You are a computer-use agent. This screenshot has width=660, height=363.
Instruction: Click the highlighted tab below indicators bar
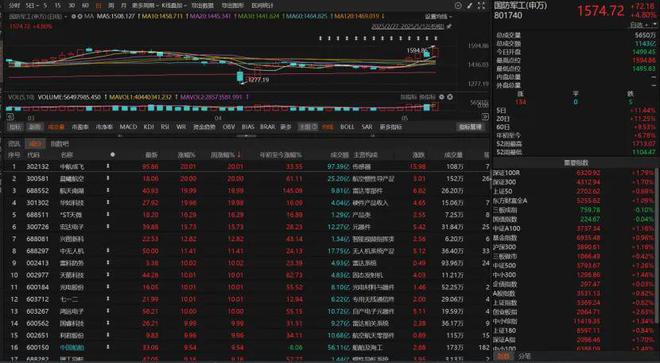pos(35,144)
